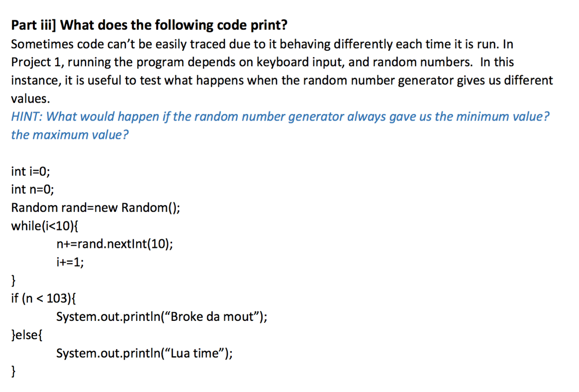Click 'the maximum value?' hint text
The image size is (579, 392).
[x=70, y=135]
